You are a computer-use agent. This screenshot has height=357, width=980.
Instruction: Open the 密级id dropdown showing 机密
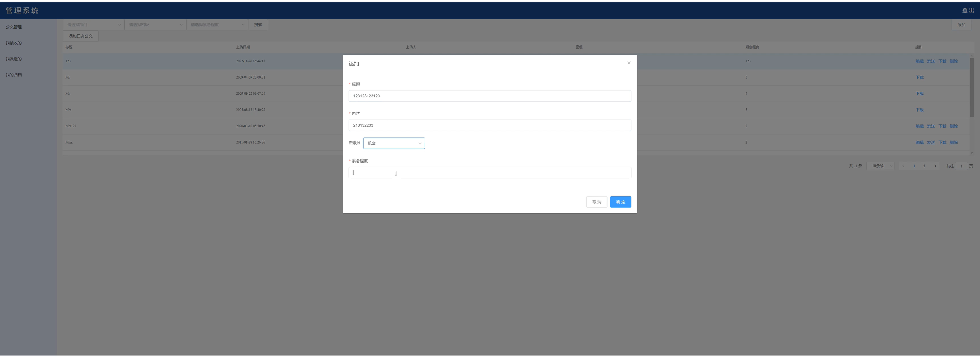pos(394,143)
